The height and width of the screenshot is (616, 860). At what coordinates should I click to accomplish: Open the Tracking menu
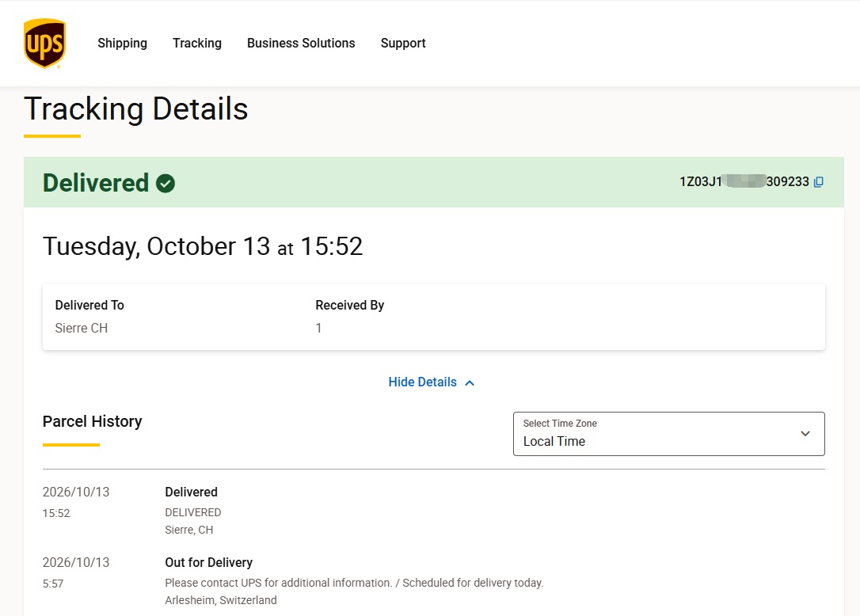pyautogui.click(x=197, y=44)
